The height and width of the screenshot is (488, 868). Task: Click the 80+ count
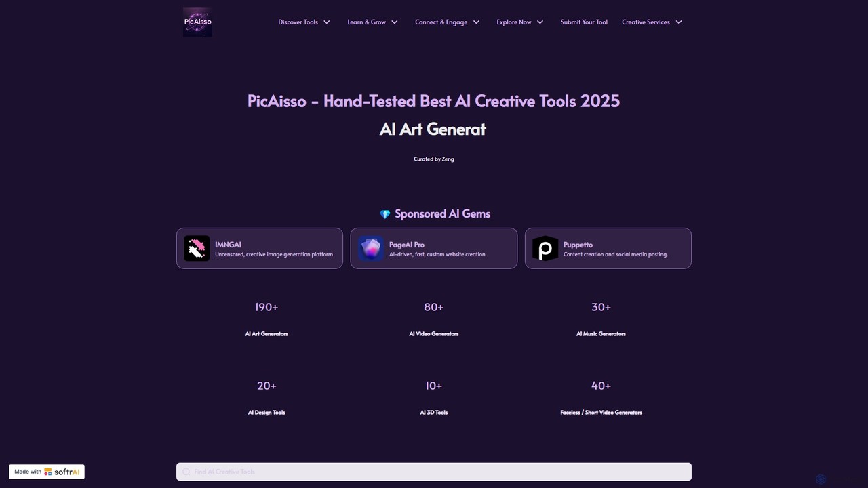(x=434, y=307)
